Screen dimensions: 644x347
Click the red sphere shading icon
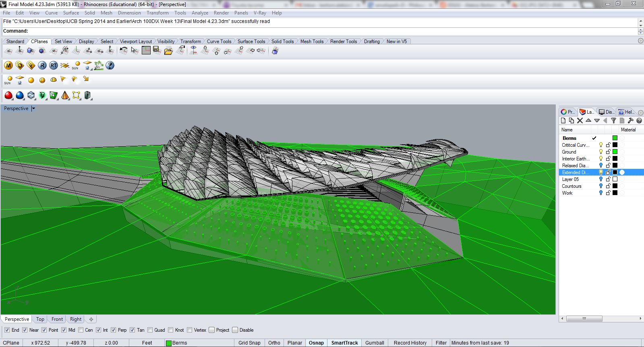click(x=8, y=96)
